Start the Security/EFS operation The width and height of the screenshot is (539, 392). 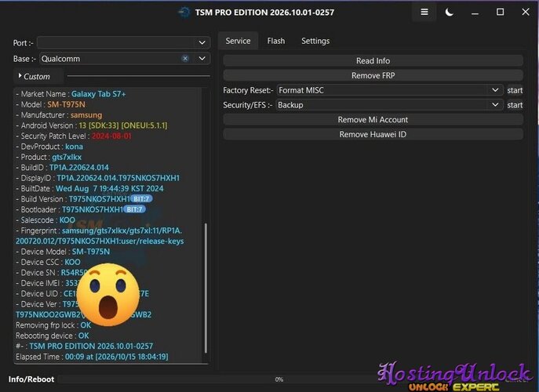coord(515,105)
